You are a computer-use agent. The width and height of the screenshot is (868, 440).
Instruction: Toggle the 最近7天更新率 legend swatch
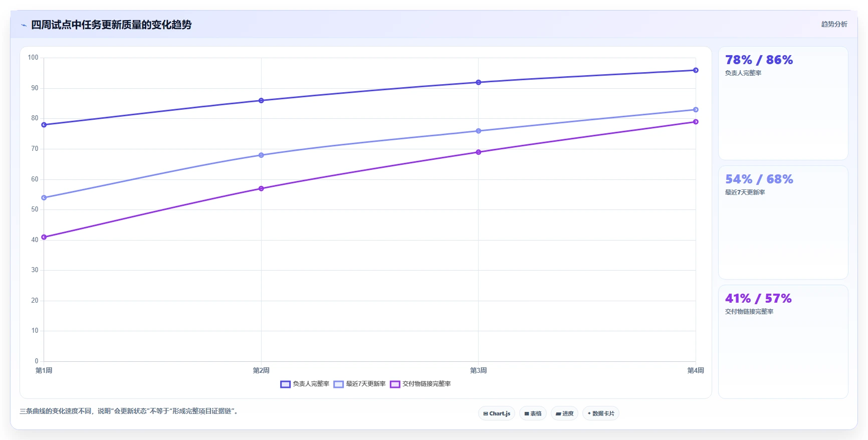pos(339,384)
